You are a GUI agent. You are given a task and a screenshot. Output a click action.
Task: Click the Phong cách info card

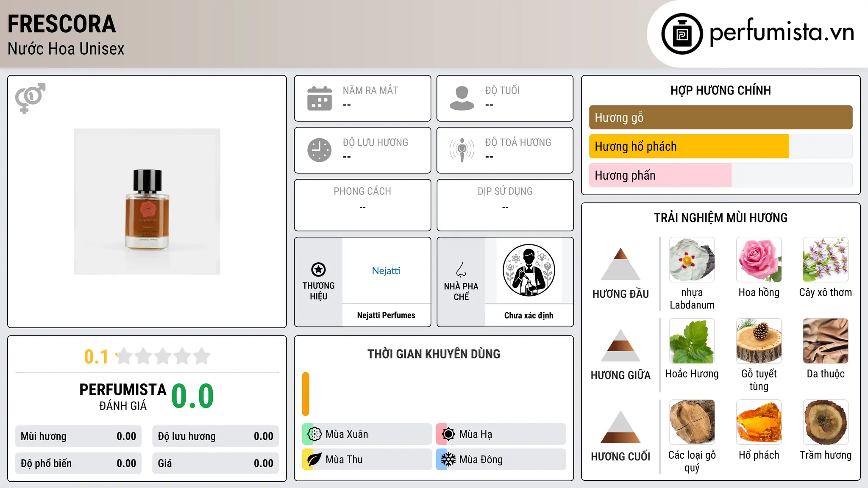pyautogui.click(x=362, y=205)
